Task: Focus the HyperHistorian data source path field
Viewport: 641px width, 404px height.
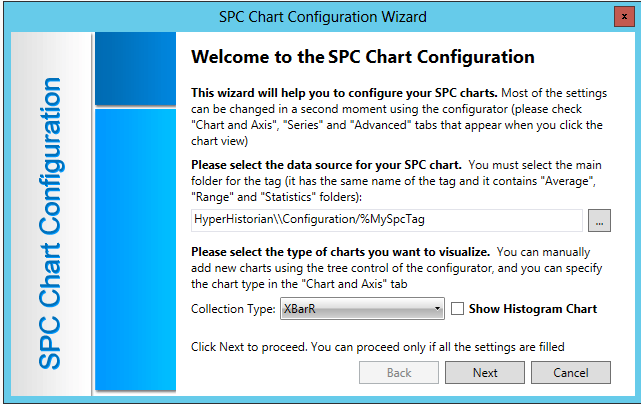Action: [386, 221]
